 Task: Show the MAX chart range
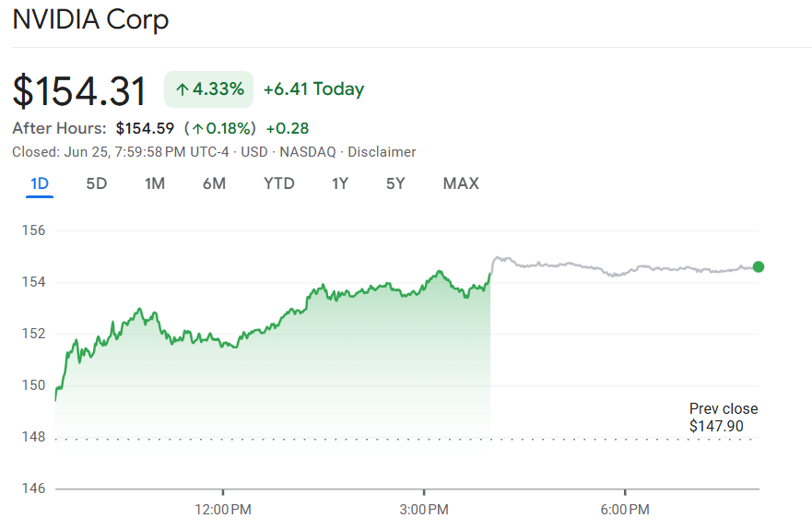click(461, 183)
